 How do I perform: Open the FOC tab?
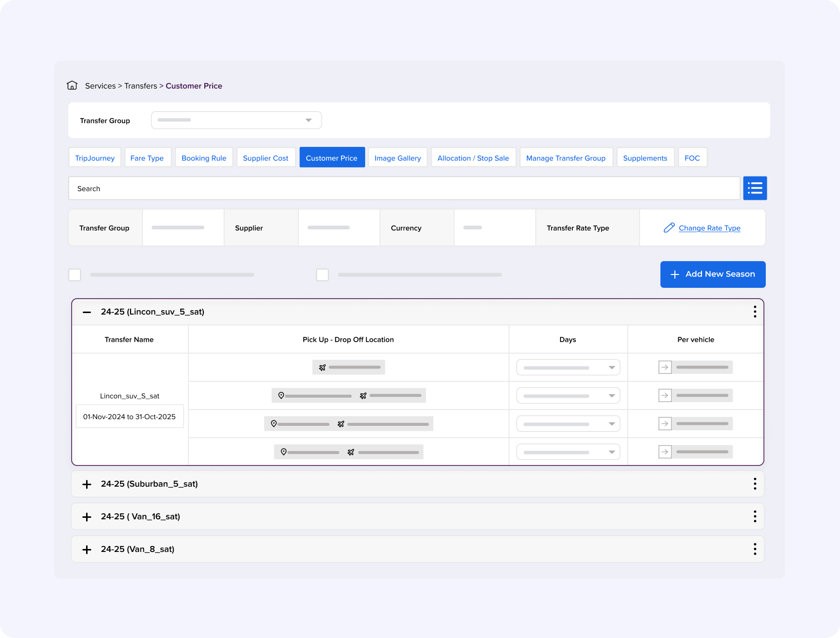[693, 158]
